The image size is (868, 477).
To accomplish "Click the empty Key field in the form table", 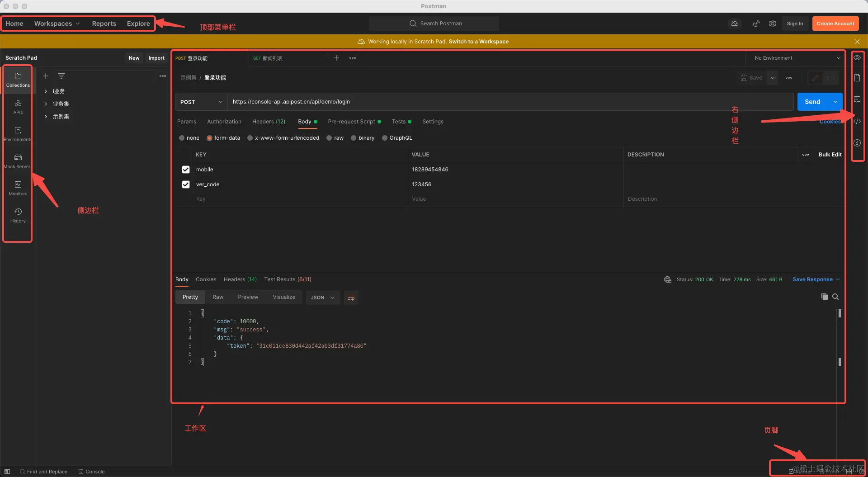I will (300, 199).
